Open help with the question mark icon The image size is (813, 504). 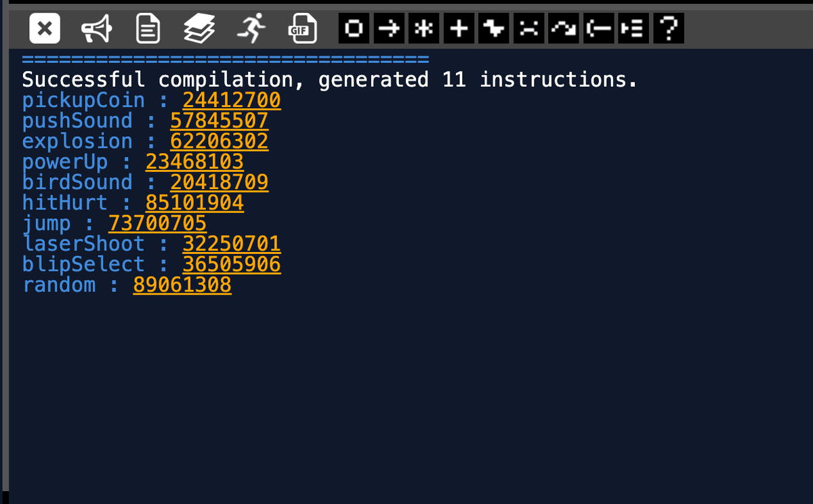(668, 28)
